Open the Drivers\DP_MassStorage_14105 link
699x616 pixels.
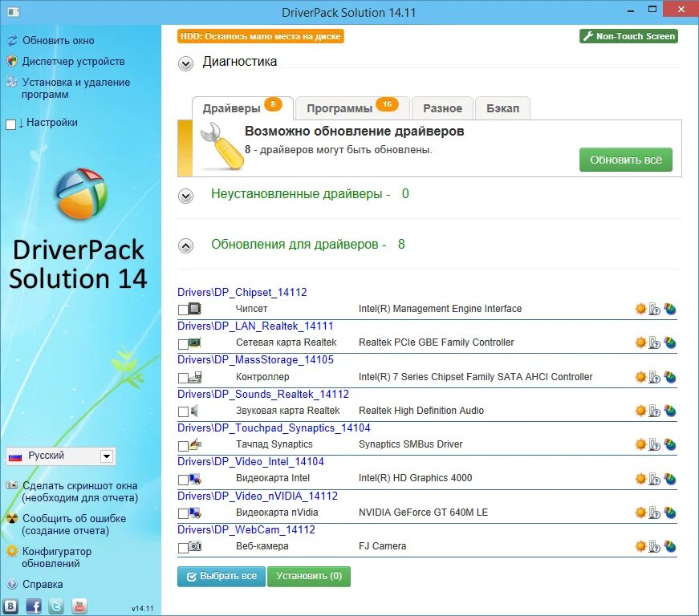pos(255,359)
